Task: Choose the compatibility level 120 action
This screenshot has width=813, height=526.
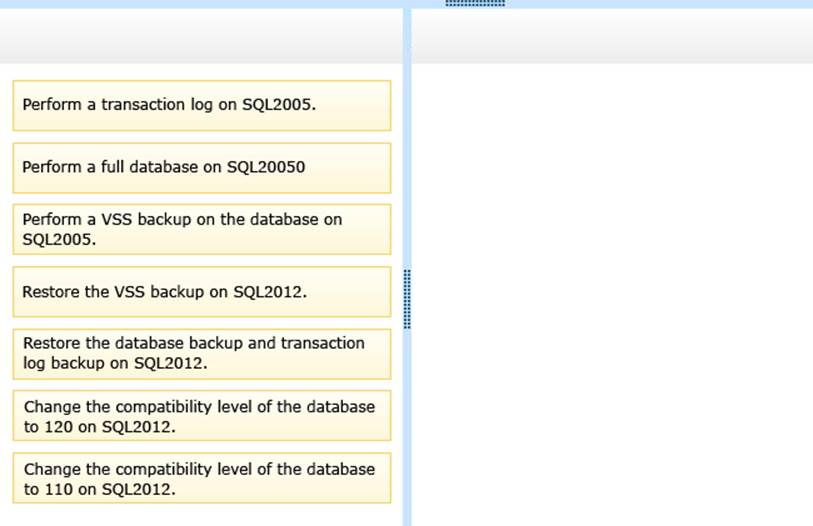Action: (x=201, y=416)
